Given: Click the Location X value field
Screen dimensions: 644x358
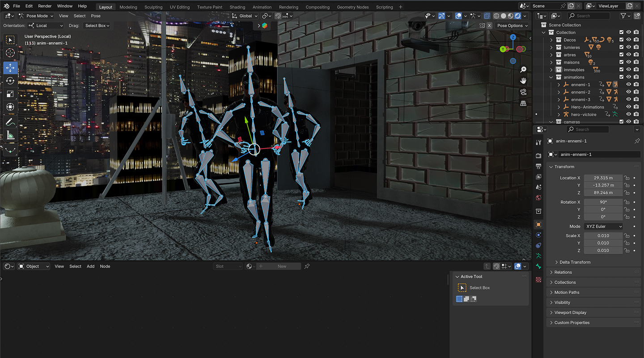Looking at the screenshot, I should click(x=603, y=178).
